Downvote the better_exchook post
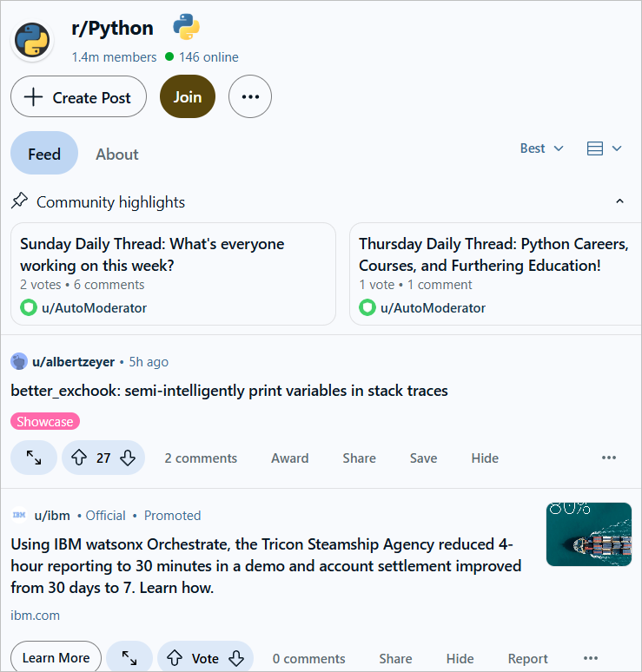Viewport: 642px width, 672px height. [128, 458]
